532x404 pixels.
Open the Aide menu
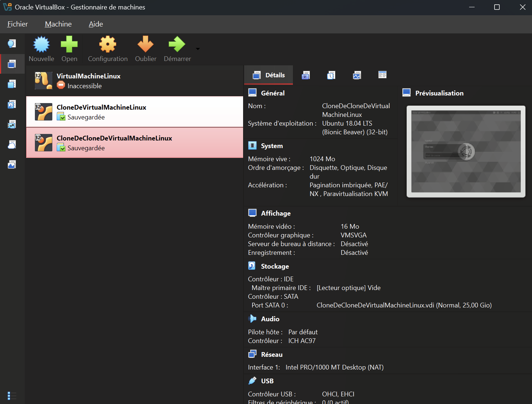[x=96, y=24]
